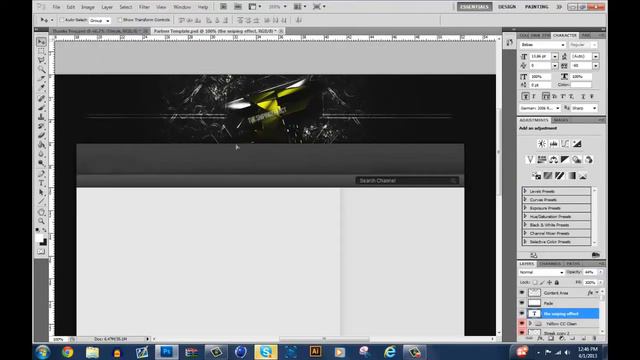Select the Pen tool

41,174
